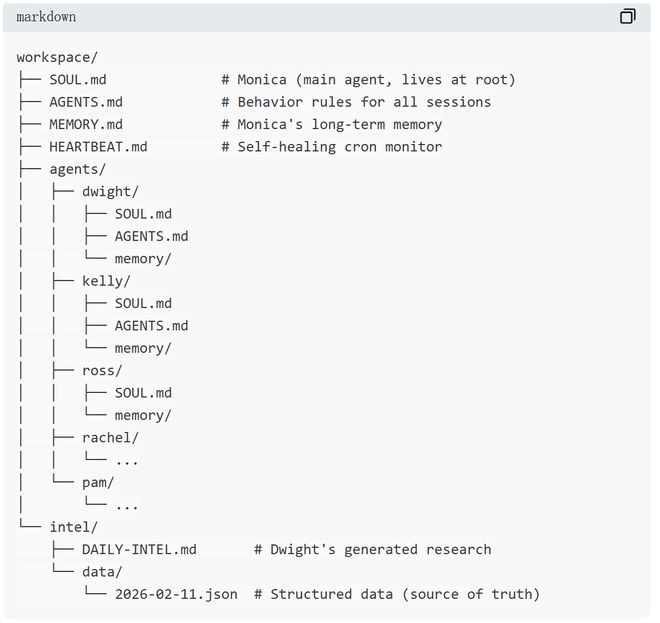Click the markdown language label
Screen dimensions: 660x623
point(46,17)
